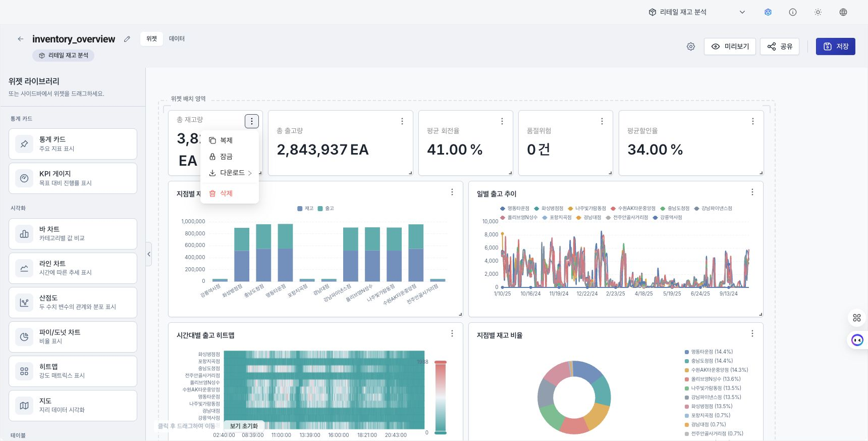
Task: Switch to the 위젯 tab
Action: tap(151, 38)
